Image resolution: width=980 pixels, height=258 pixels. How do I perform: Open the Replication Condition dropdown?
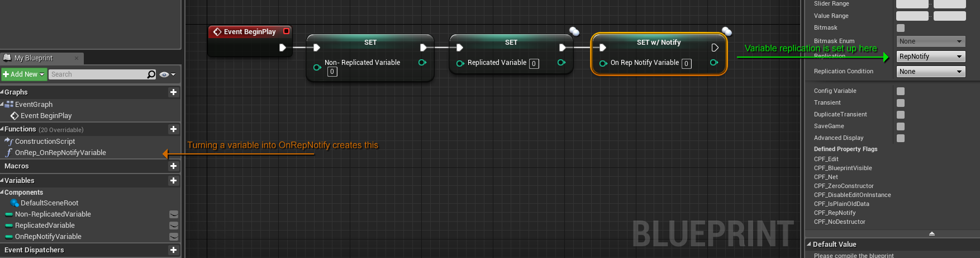tap(930, 72)
